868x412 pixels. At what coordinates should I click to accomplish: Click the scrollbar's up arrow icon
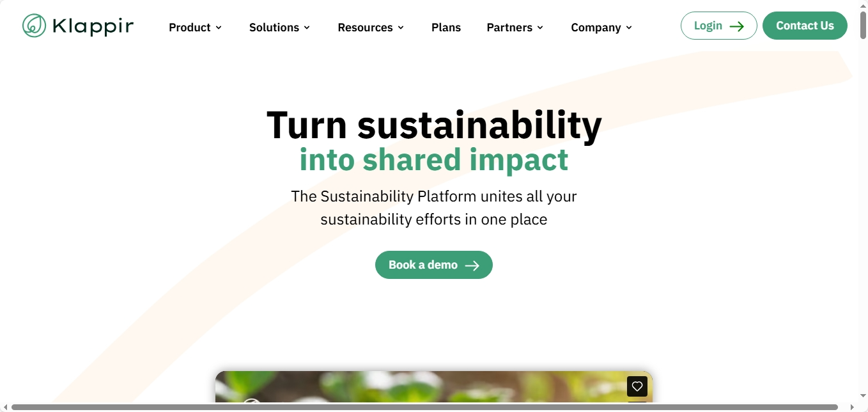click(864, 6)
